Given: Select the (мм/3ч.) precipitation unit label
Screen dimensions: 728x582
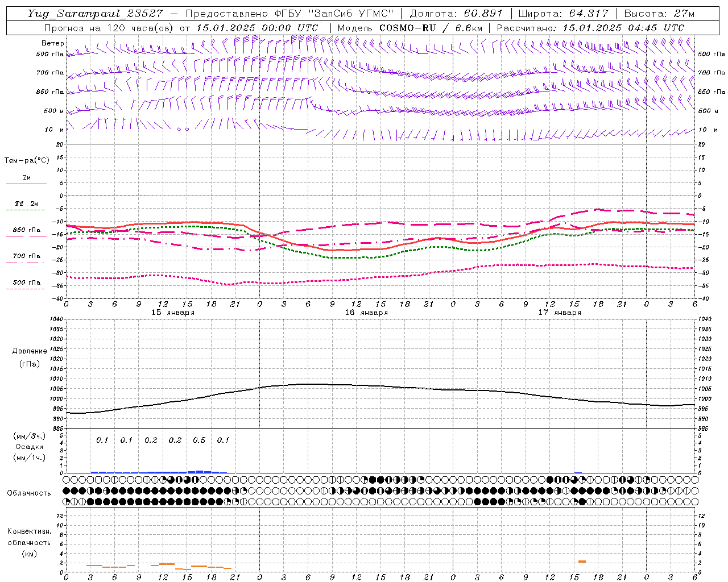Looking at the screenshot, I should click(x=30, y=436).
